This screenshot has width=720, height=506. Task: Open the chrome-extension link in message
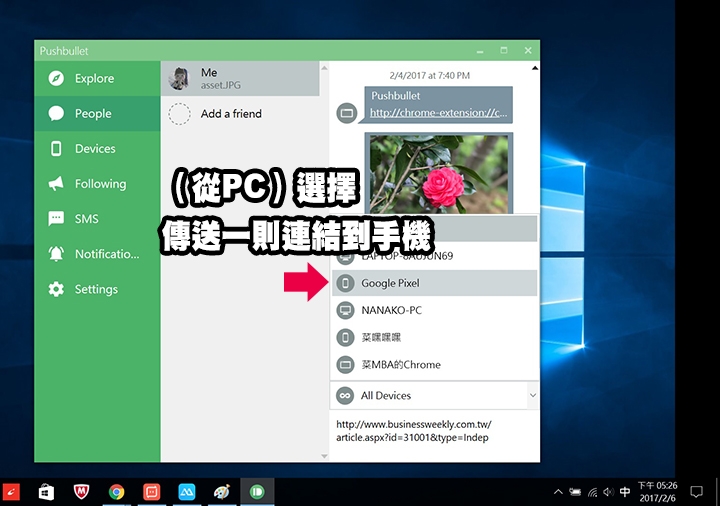point(439,112)
